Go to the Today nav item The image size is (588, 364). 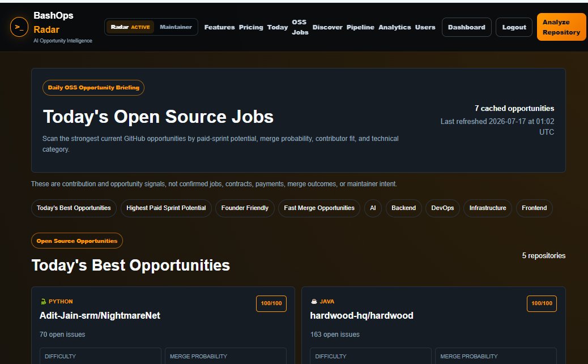coord(278,27)
